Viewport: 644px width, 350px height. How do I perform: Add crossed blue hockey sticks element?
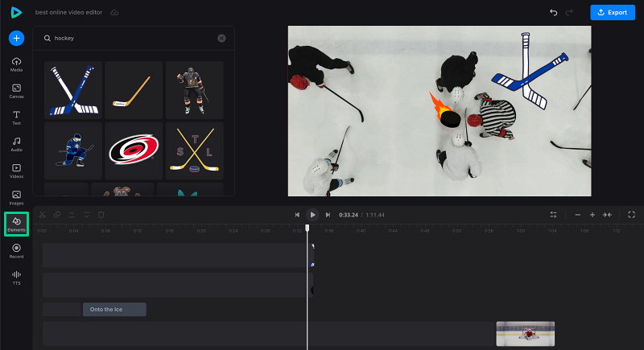73,90
